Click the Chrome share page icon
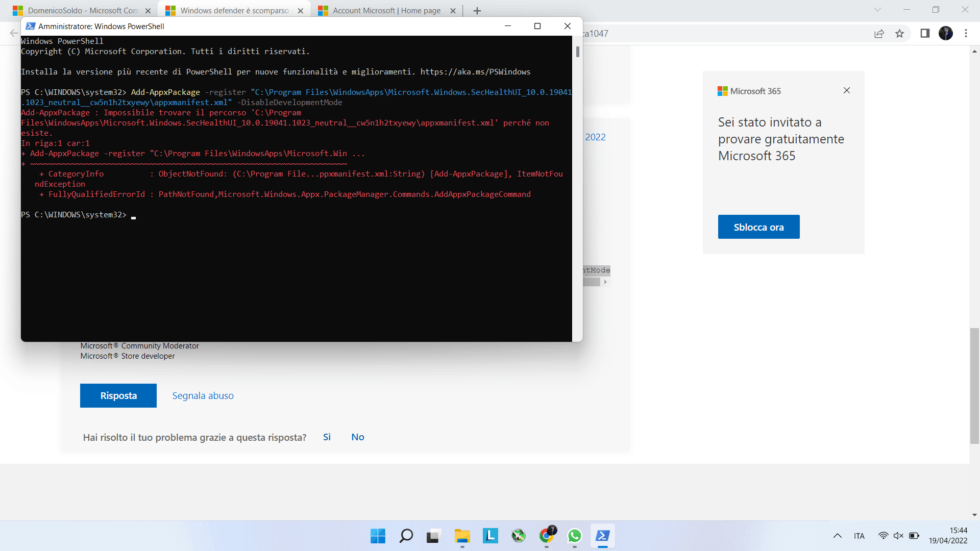 tap(879, 34)
